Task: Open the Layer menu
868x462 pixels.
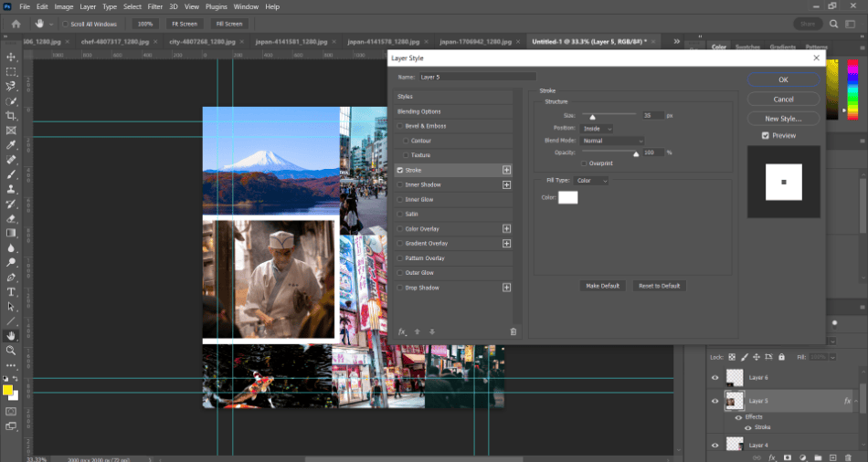Action: click(88, 6)
